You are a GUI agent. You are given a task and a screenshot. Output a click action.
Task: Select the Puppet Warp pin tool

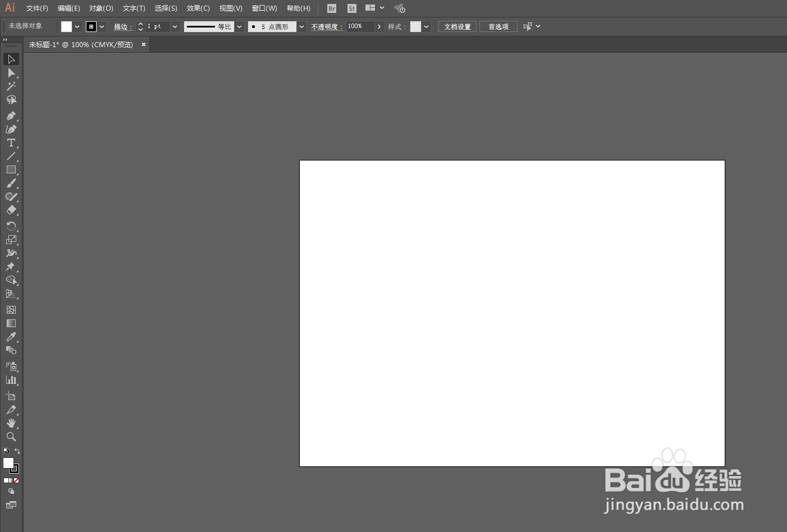(11, 267)
